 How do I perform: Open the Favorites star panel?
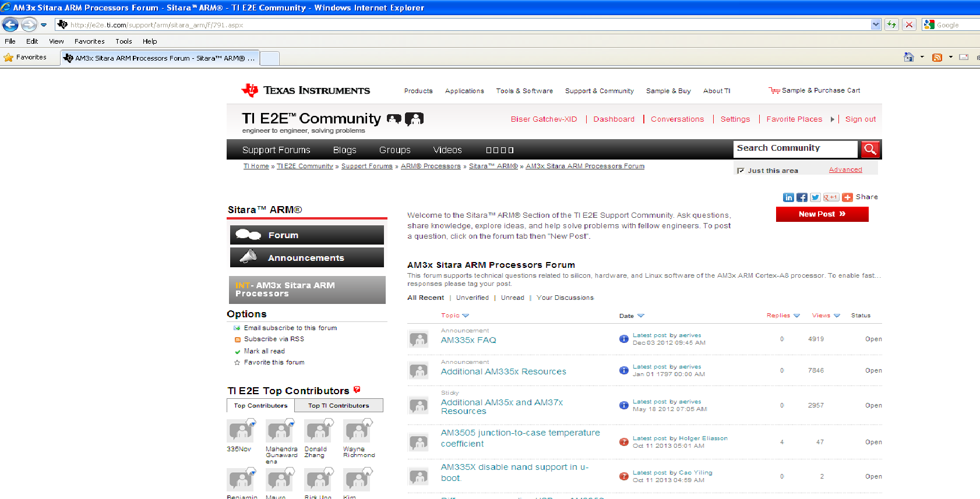pyautogui.click(x=26, y=57)
